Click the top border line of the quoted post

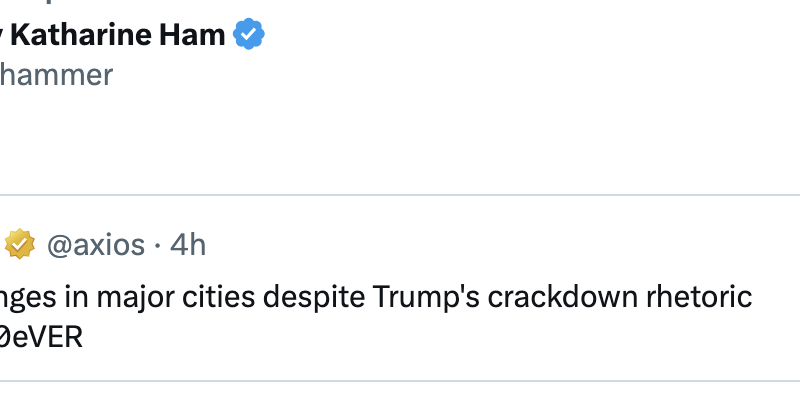400,194
